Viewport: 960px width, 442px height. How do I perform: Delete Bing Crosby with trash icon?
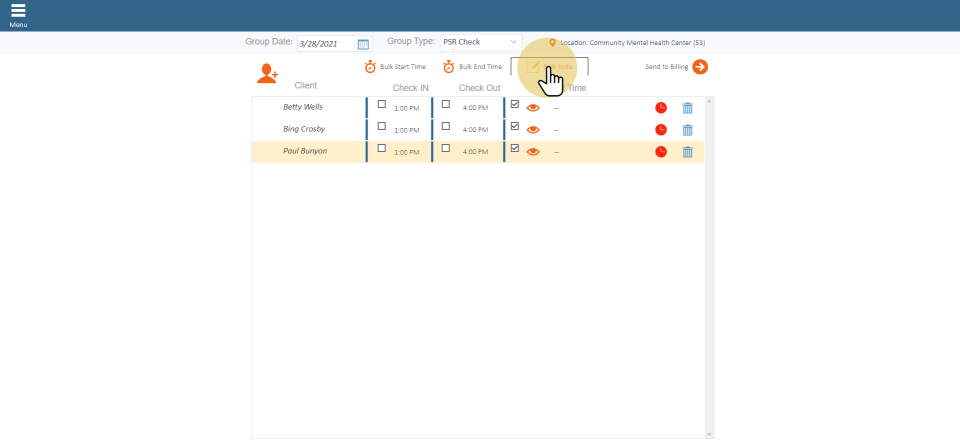click(687, 129)
